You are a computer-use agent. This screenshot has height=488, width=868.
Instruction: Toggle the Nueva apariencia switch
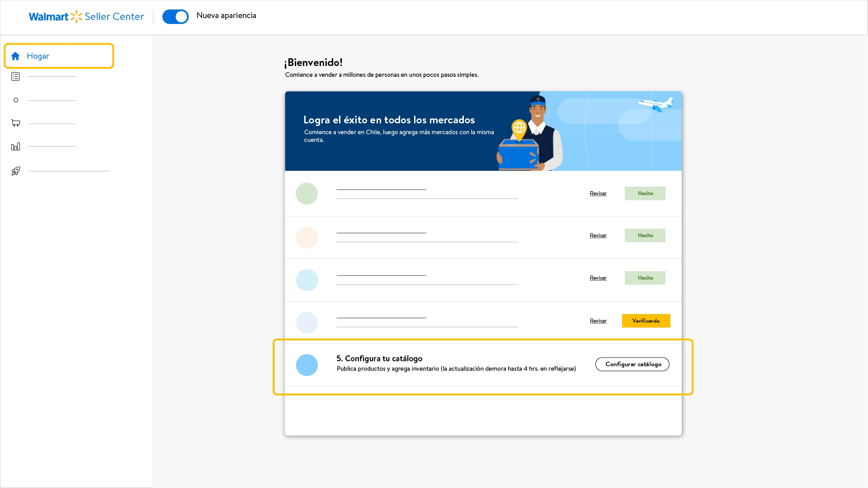coord(175,17)
